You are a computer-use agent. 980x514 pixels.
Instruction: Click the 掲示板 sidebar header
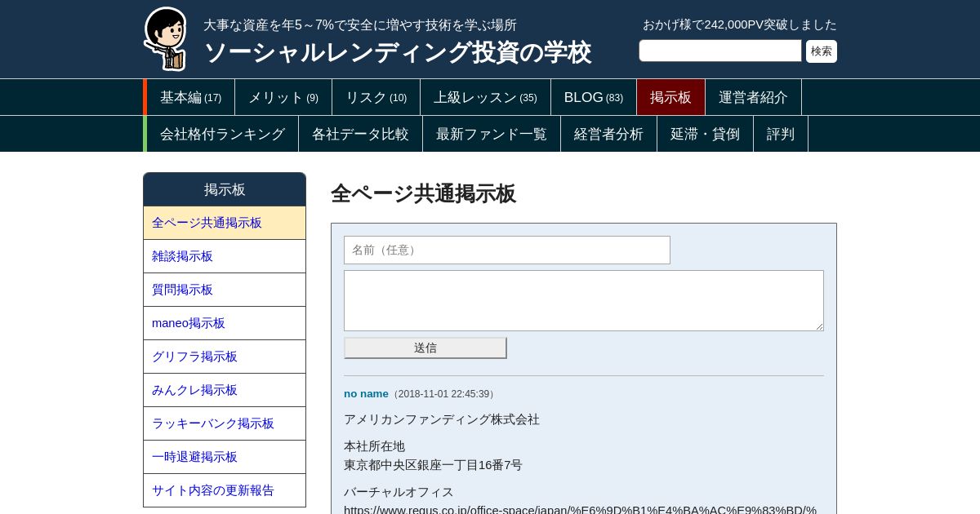225,189
